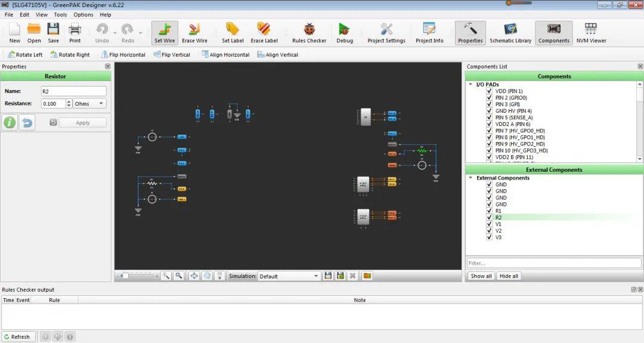Click the green info icon in Properties

tap(10, 122)
